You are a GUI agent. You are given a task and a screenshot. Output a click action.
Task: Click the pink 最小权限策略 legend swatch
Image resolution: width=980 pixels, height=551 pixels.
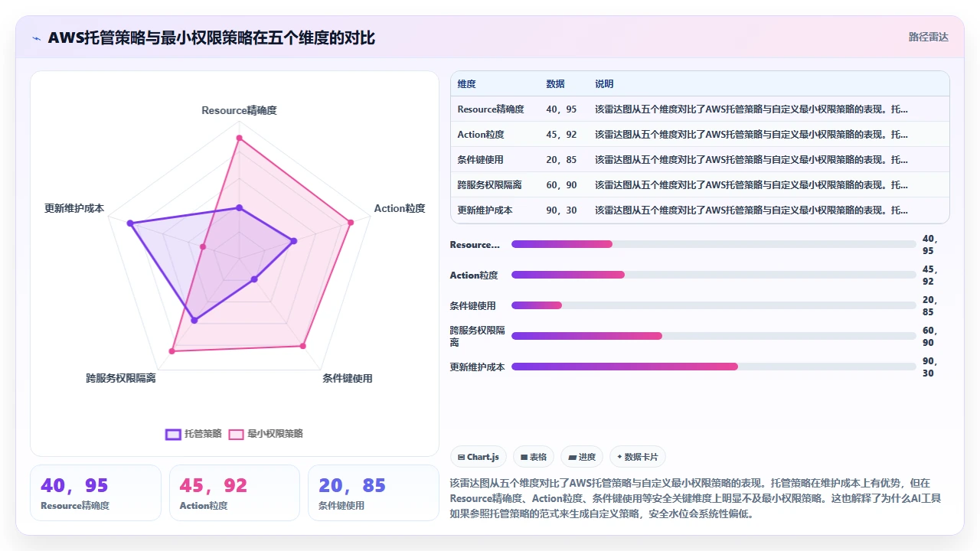pos(237,434)
